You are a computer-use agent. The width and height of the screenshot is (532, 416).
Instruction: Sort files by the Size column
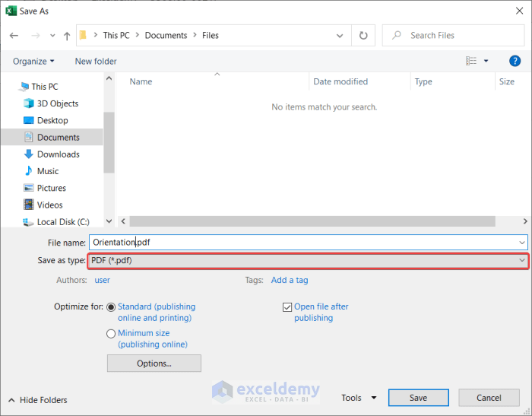point(507,81)
